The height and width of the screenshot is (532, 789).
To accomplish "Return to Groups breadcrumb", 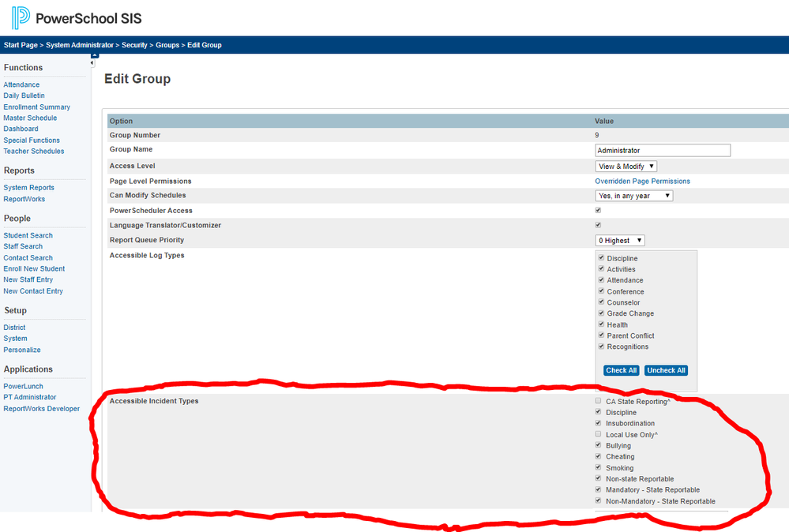I will click(x=167, y=45).
